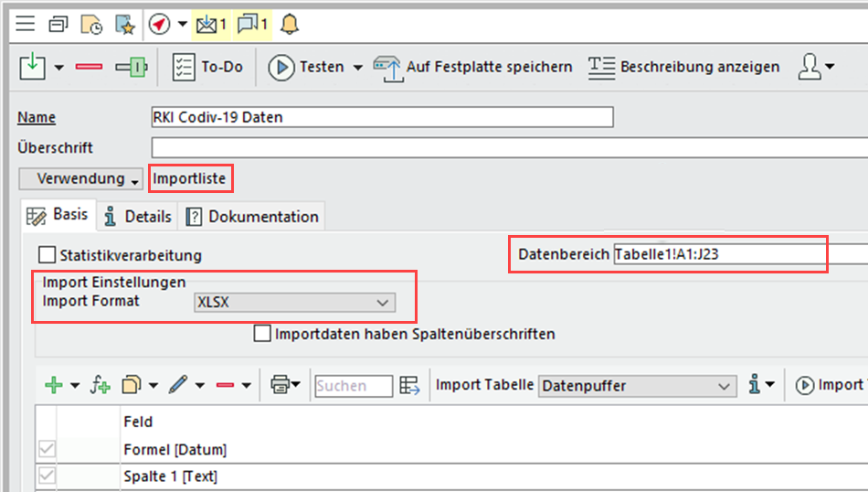Screen dimensions: 868x492
Task: Click Auf Festplatte speichern button
Action: [473, 67]
